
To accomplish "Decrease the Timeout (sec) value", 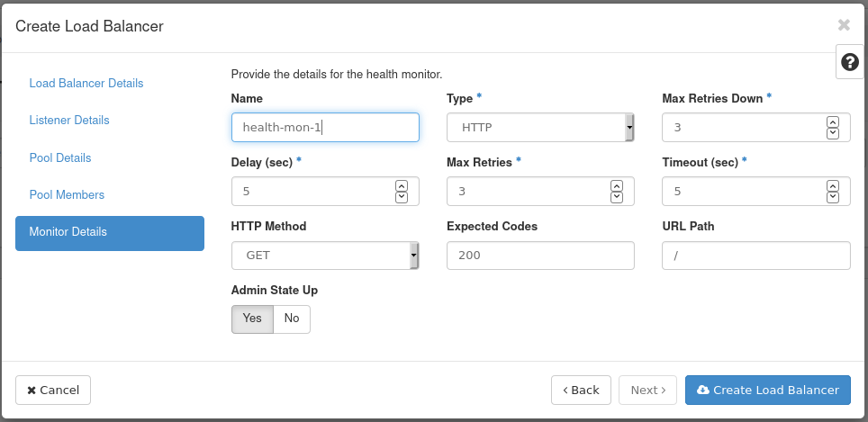I will pos(833,197).
